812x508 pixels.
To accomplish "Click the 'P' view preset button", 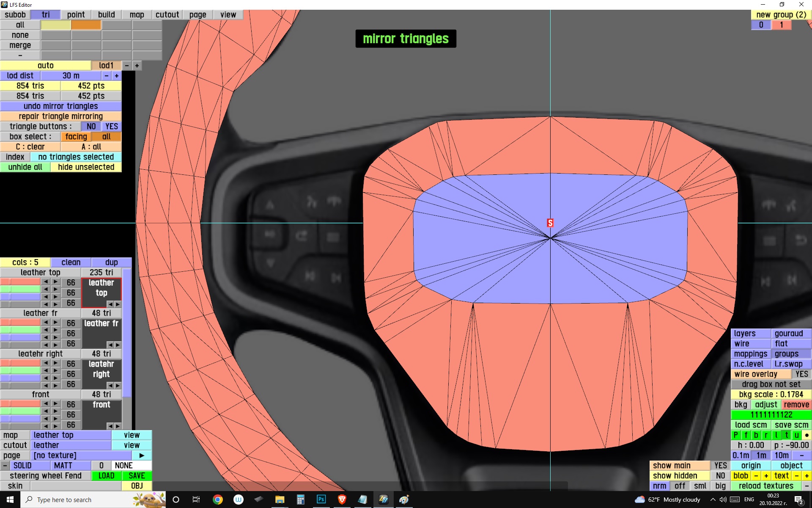I will [x=735, y=435].
